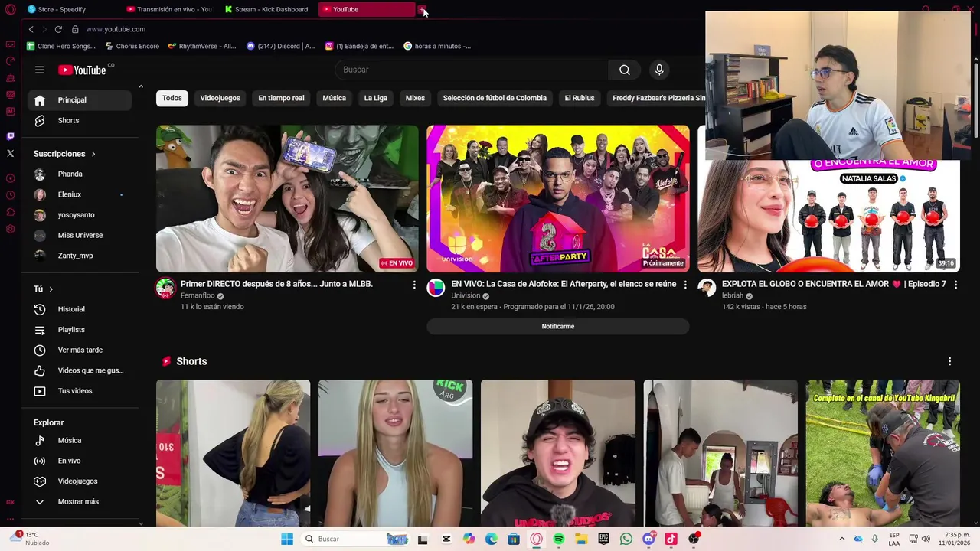Open Ver más tarde in sidebar
980x551 pixels.
(x=78, y=350)
